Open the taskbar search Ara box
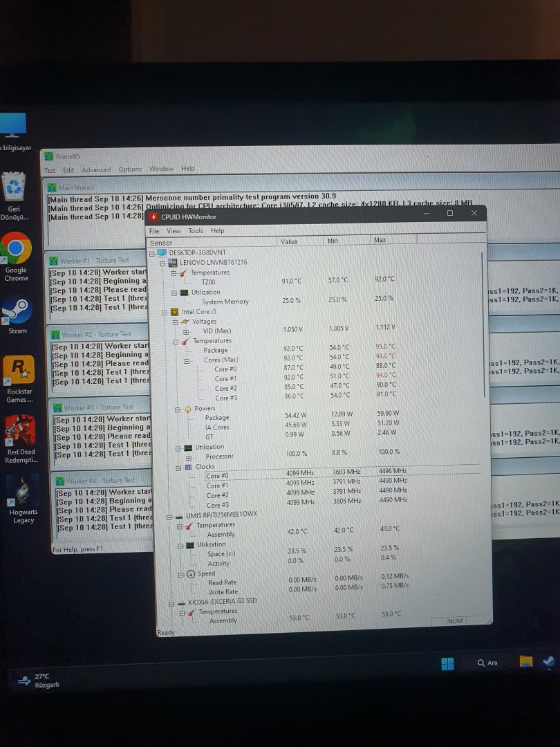560x747 pixels. [487, 663]
